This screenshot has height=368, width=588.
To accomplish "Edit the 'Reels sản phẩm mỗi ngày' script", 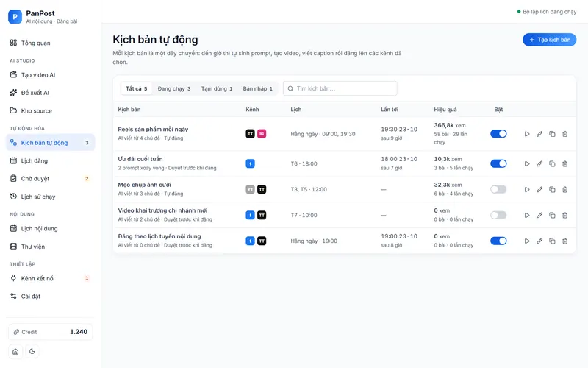I will pos(539,134).
